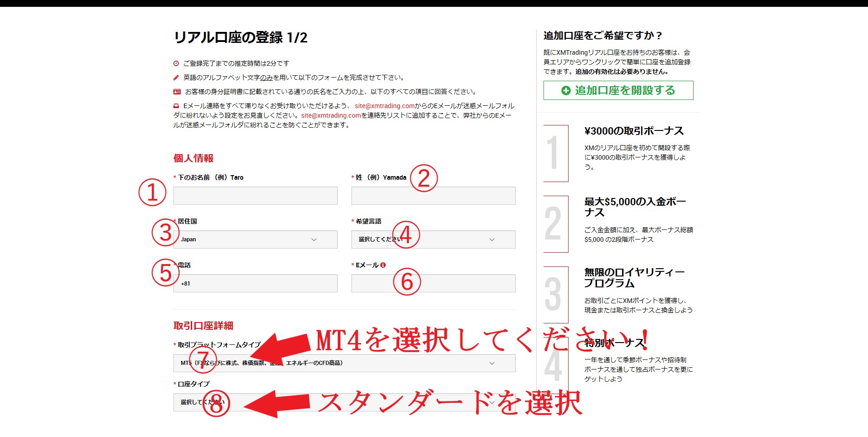
Task: Click the chevron arrow of the platform type dropdown
Action: point(492,363)
